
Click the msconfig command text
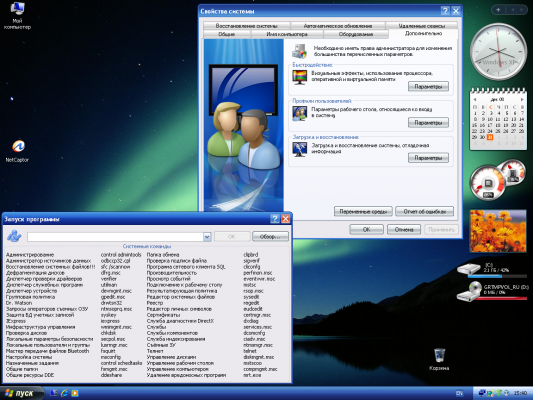(x=111, y=357)
